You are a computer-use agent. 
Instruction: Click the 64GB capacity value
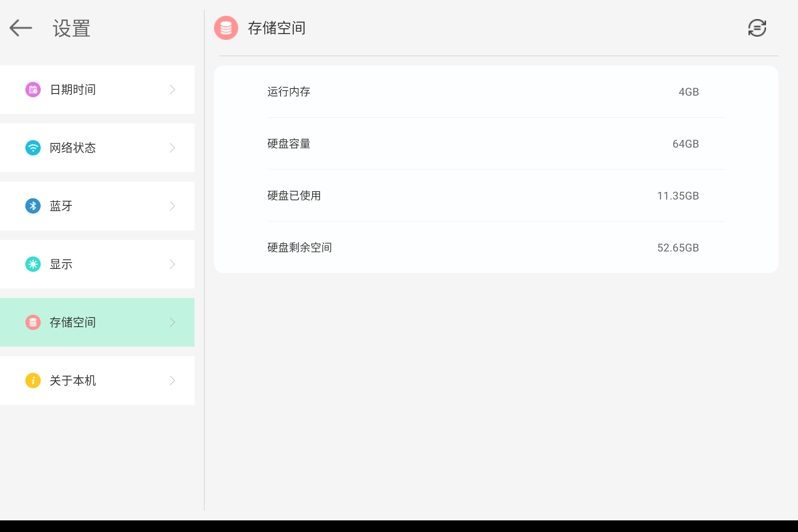click(x=686, y=144)
